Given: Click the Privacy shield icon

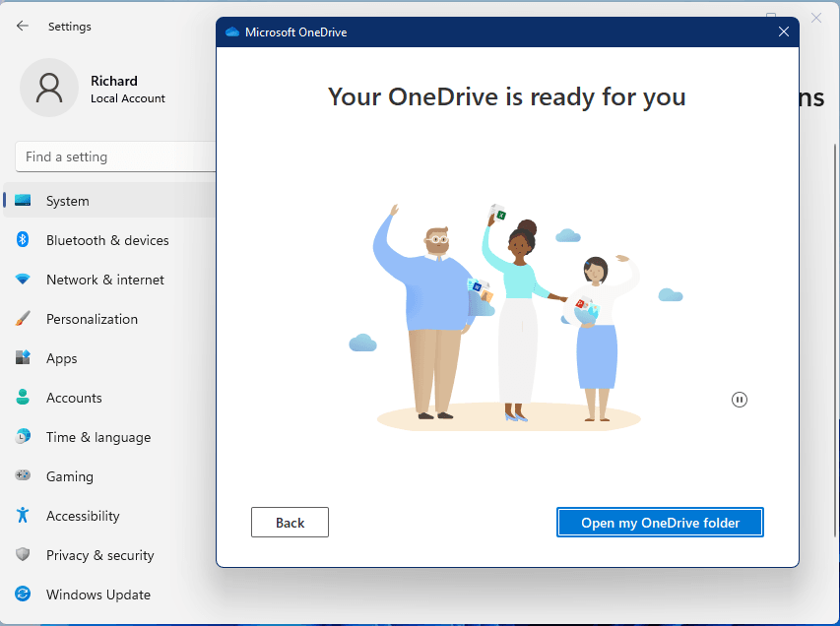Looking at the screenshot, I should 23,554.
